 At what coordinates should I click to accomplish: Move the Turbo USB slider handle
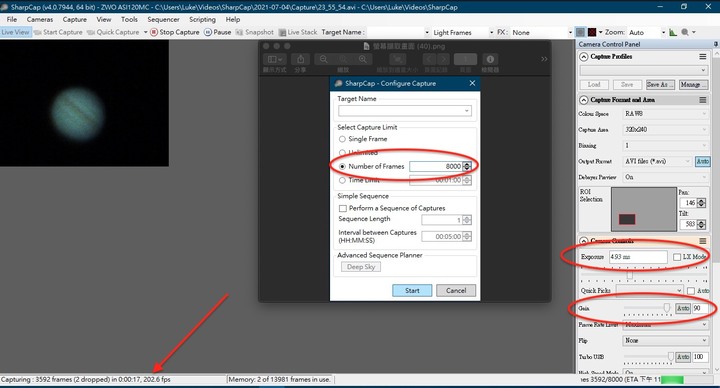click(x=670, y=357)
